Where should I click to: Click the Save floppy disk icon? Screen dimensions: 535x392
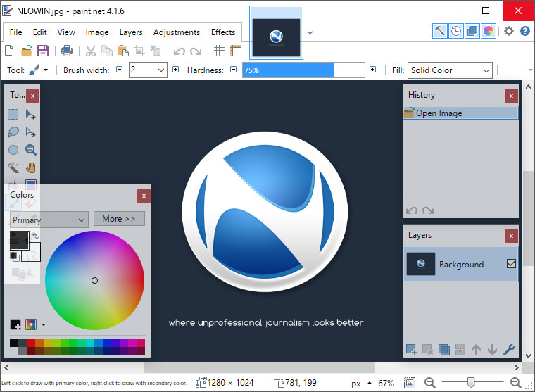tap(43, 51)
